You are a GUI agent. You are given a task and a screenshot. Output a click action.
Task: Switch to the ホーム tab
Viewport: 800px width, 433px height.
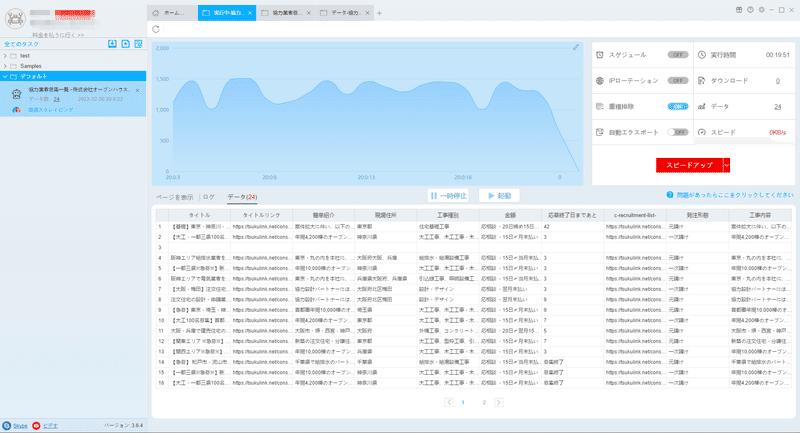click(172, 13)
